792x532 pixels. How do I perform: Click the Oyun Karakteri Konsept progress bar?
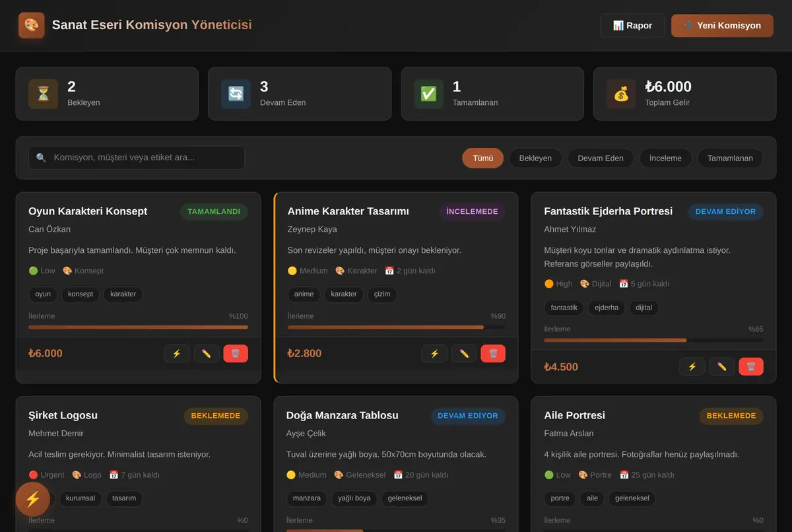click(138, 327)
